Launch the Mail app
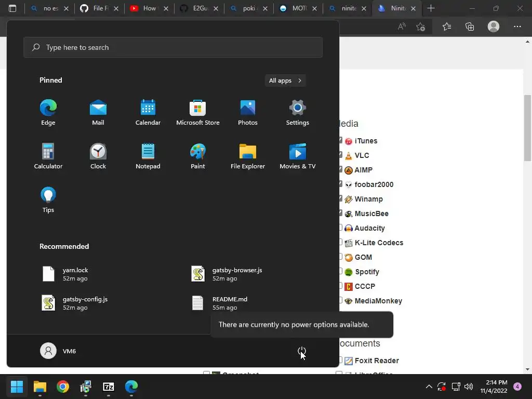This screenshot has height=399, width=532. (98, 113)
